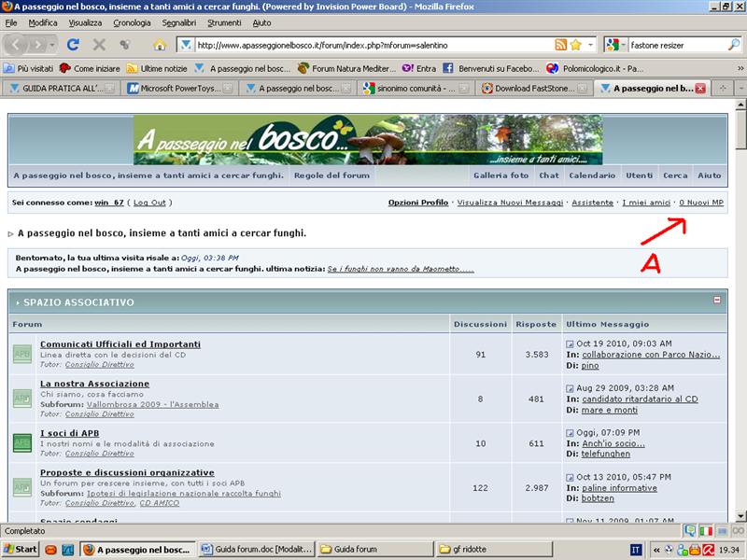This screenshot has height=560, width=747.
Task: Click the search magnifier icon in search box
Action: click(x=734, y=44)
